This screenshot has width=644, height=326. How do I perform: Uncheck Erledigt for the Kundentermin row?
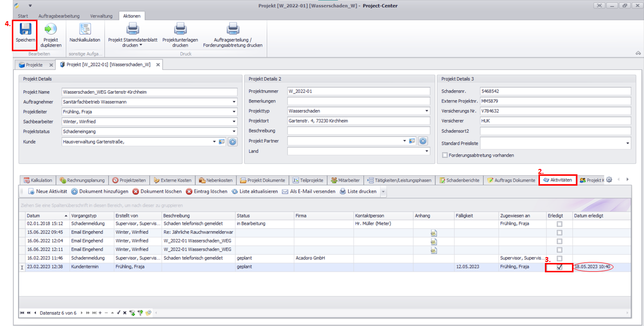pyautogui.click(x=559, y=267)
